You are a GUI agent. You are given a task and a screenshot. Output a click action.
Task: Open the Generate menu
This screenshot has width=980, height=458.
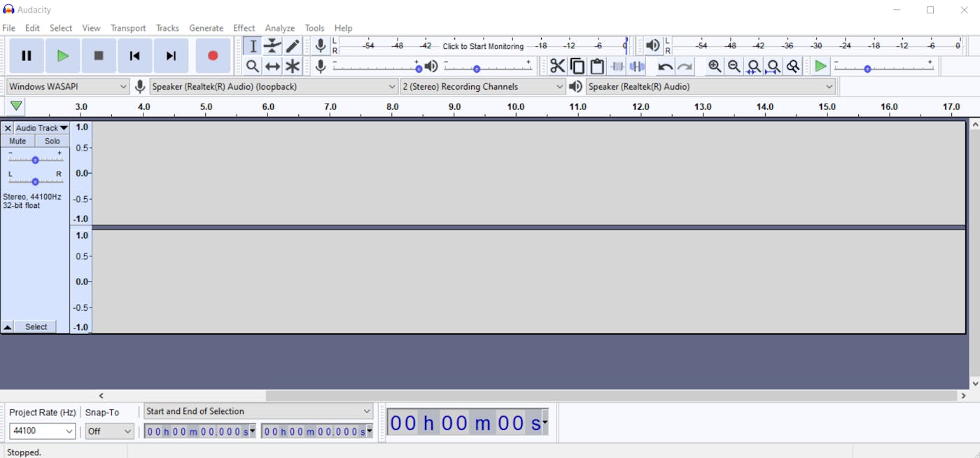point(206,28)
